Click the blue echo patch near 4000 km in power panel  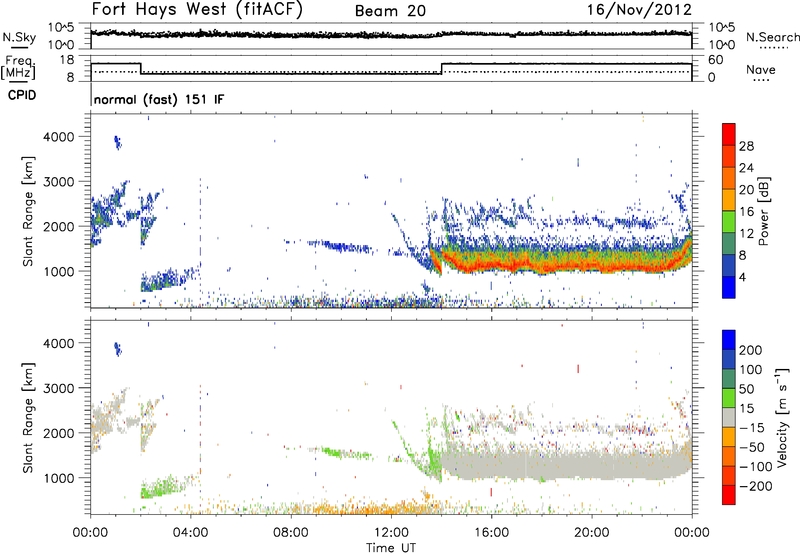[118, 142]
